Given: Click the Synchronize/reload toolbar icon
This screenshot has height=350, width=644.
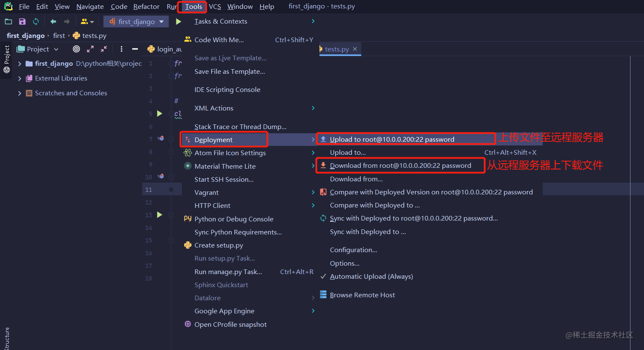Looking at the screenshot, I should point(36,22).
